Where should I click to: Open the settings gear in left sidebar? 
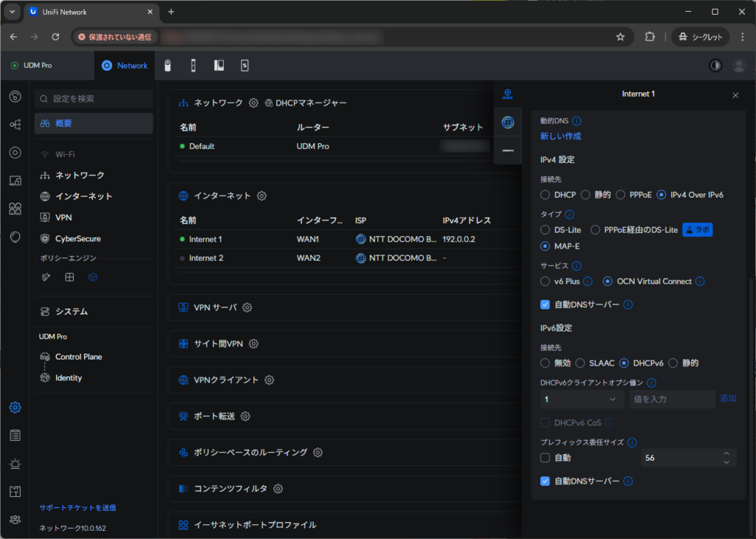[15, 408]
